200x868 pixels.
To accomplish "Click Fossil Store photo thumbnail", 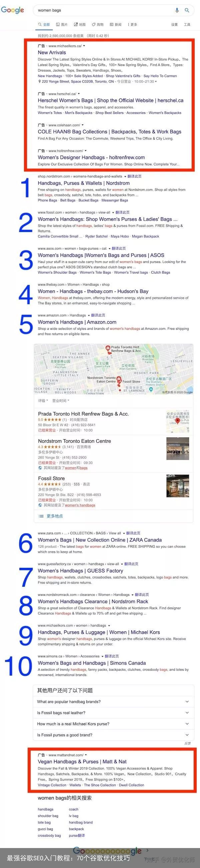I will pos(178,486).
